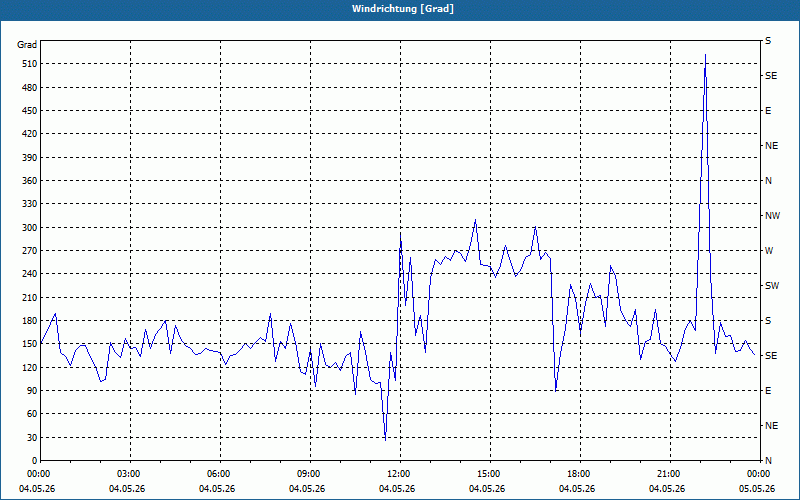800x500 pixels.
Task: Click the 330 y-axis value
Action: click(29, 204)
